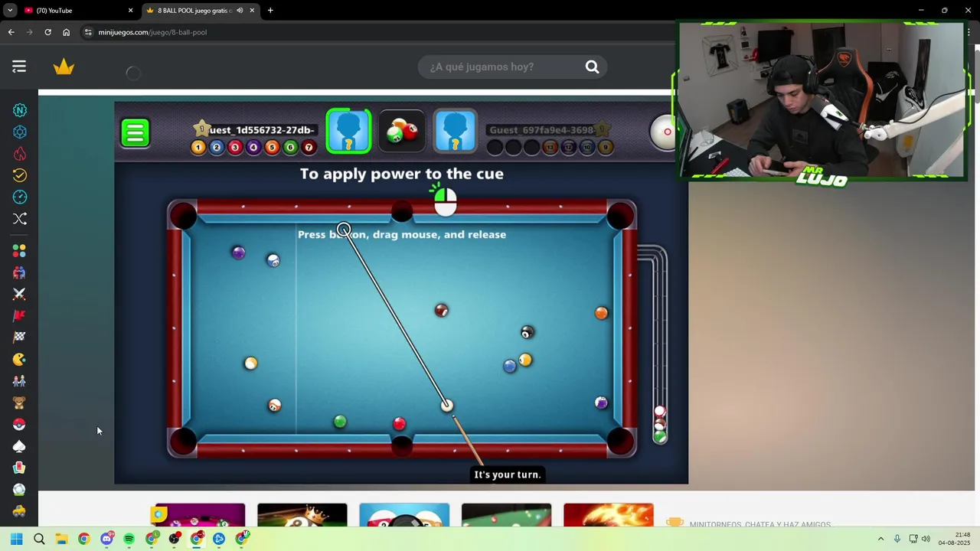Viewport: 980px width, 551px height.
Task: Open the site hamburger menu
Action: (19, 67)
